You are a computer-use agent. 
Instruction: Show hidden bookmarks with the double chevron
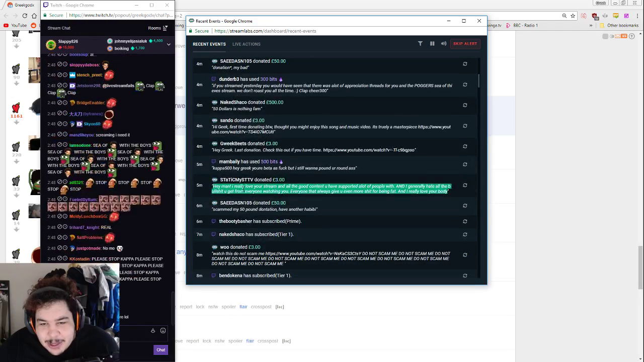coord(591,26)
